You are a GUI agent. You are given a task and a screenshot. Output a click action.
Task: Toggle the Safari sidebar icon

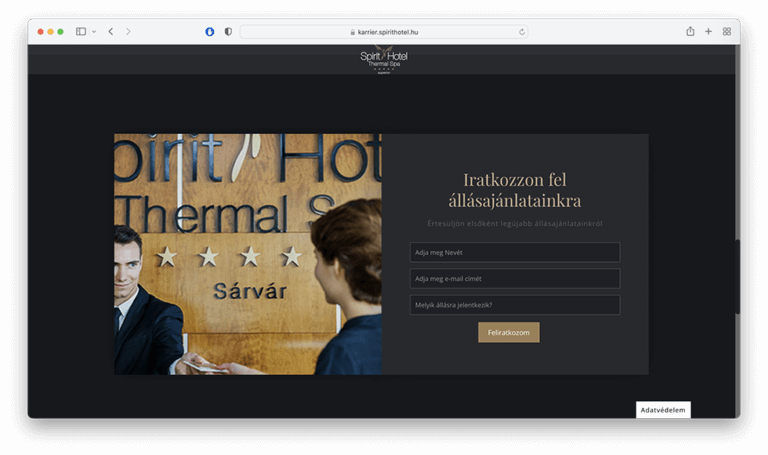[x=81, y=32]
